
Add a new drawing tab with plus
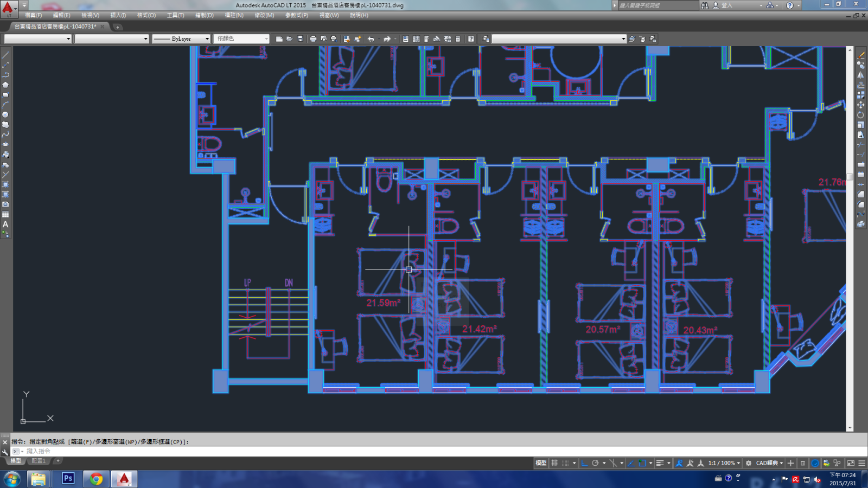point(118,27)
